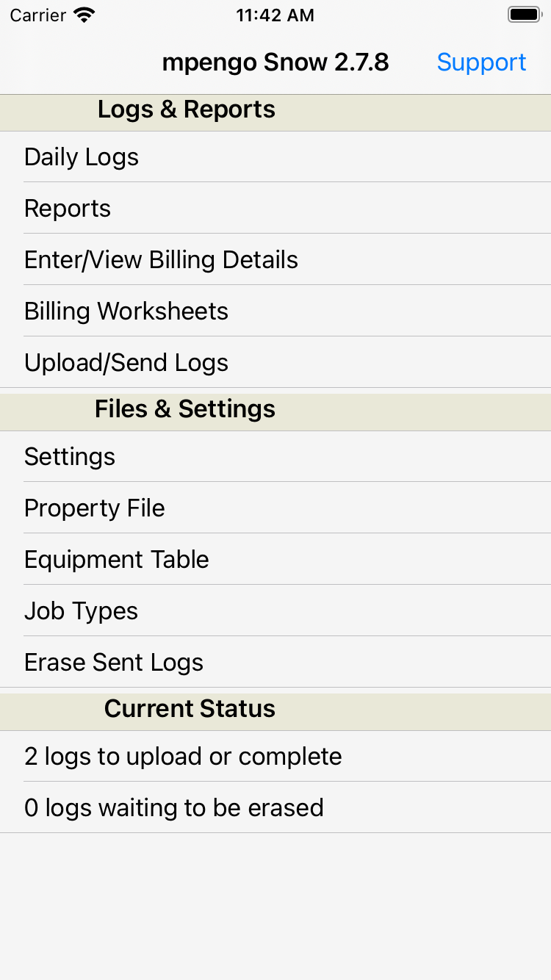This screenshot has height=980, width=551.
Task: Tap the battery icon in status bar
Action: point(524,15)
